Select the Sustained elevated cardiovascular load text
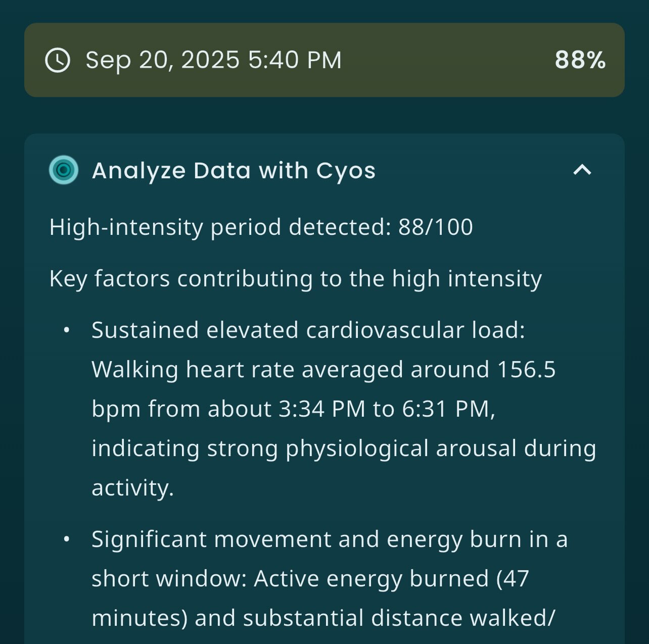The image size is (649, 644). [308, 330]
